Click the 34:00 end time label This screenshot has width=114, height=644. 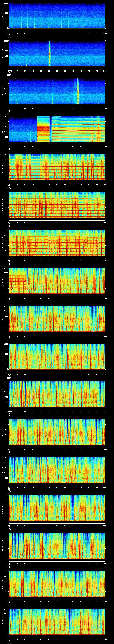tap(105, 450)
